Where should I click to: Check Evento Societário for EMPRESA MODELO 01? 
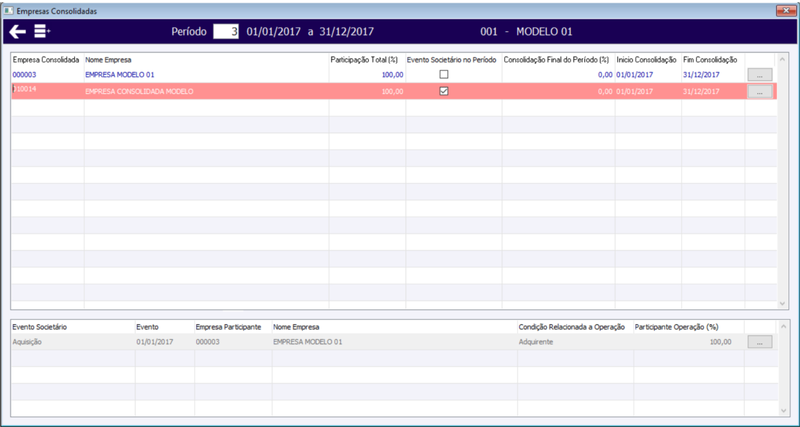coord(444,74)
